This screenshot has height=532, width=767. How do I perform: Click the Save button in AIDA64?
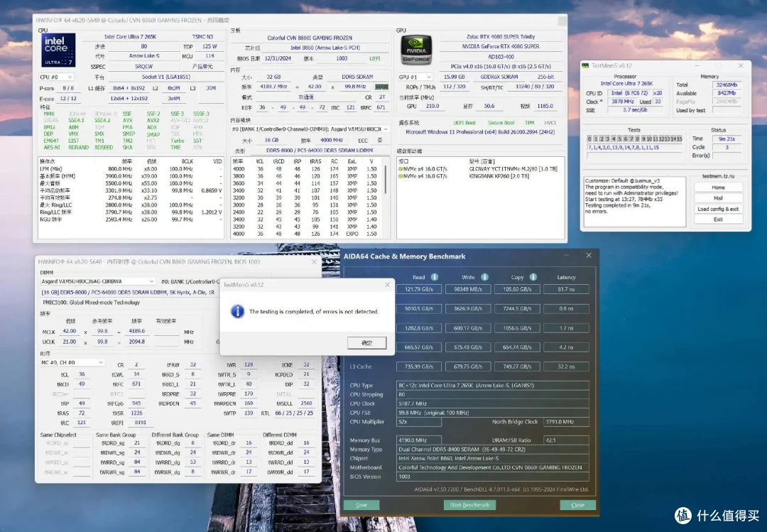tap(361, 504)
